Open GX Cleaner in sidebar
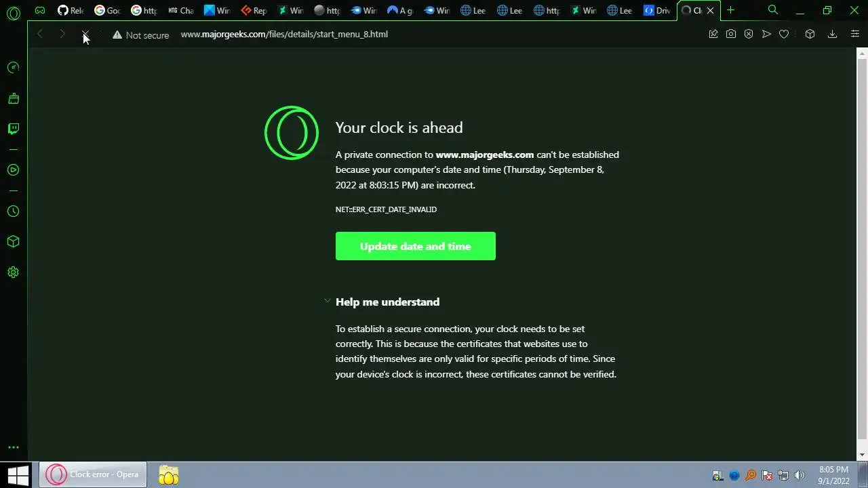 pyautogui.click(x=13, y=98)
